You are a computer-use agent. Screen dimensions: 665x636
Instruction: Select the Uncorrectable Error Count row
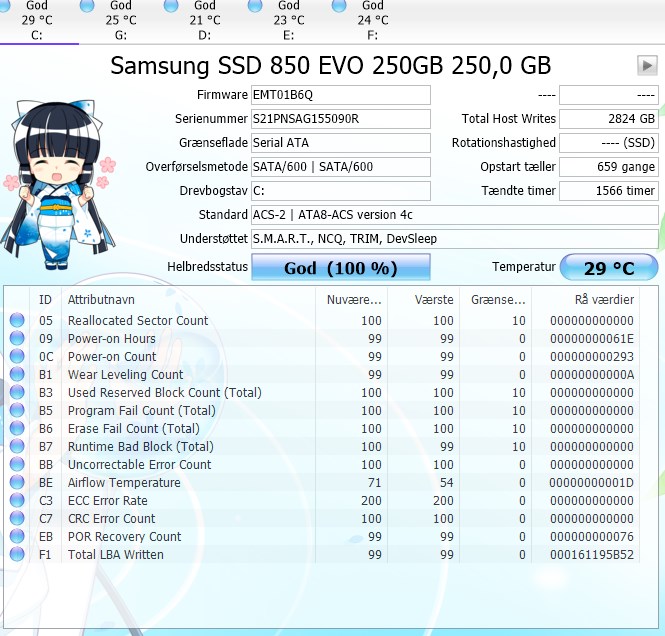(x=324, y=464)
